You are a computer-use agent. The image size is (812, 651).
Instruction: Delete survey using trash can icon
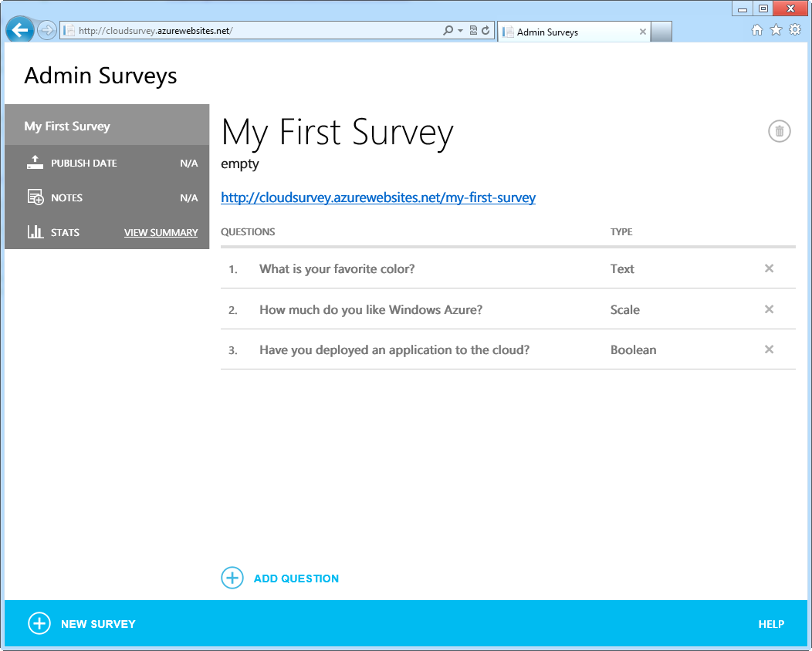(x=779, y=131)
